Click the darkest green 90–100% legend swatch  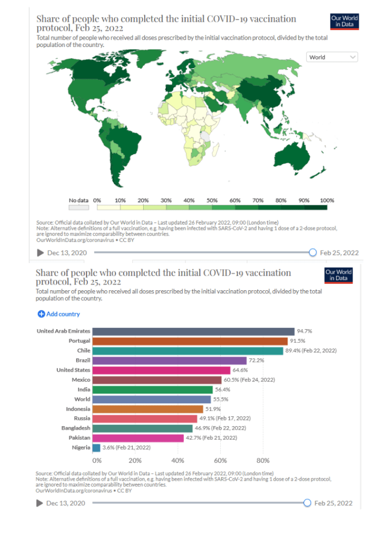(316, 207)
